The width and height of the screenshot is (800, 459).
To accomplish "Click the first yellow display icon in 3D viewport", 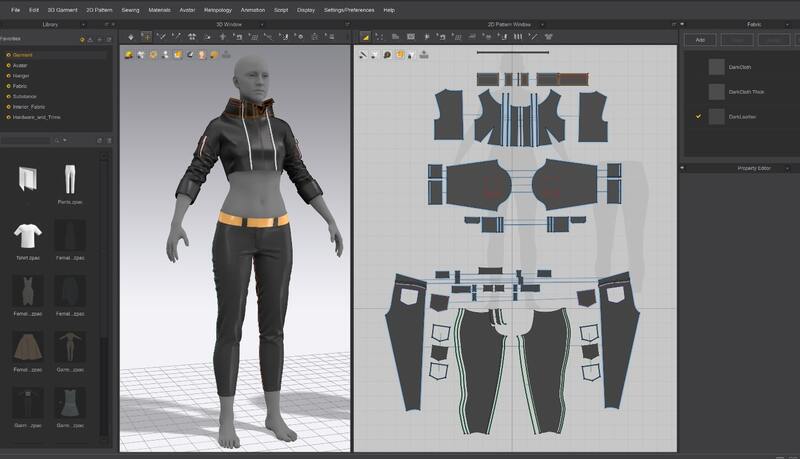I will pos(129,54).
